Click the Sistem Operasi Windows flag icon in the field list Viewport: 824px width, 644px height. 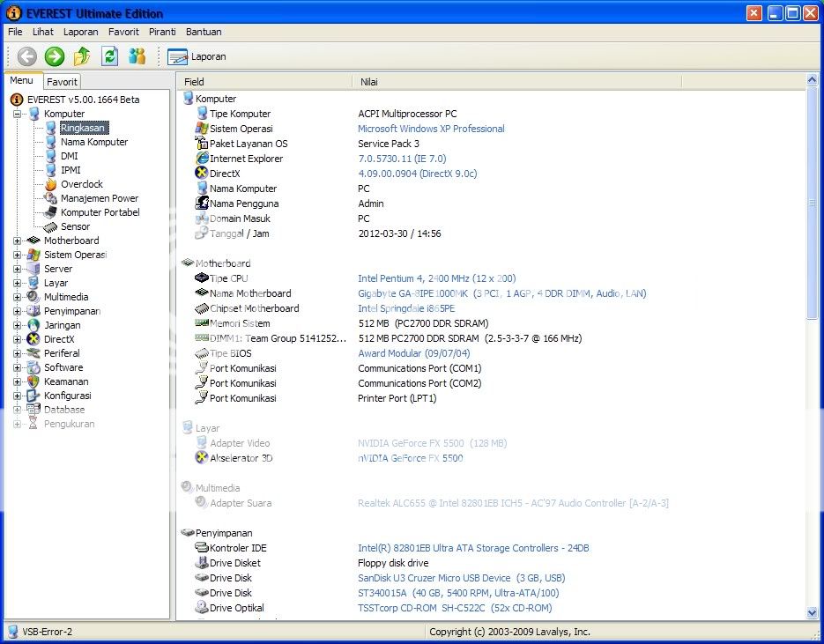coord(202,128)
